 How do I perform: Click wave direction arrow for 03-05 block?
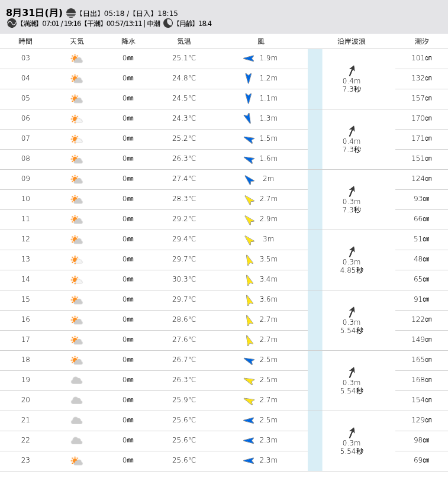coord(352,70)
